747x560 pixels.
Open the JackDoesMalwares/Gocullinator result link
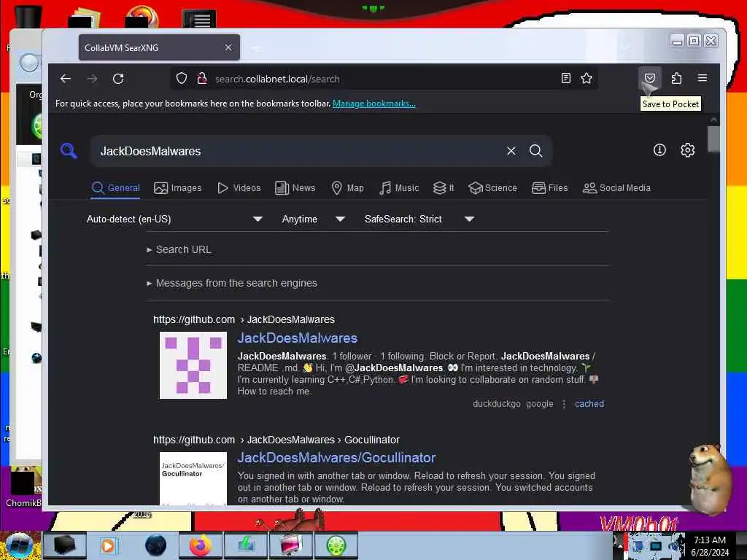tap(336, 458)
